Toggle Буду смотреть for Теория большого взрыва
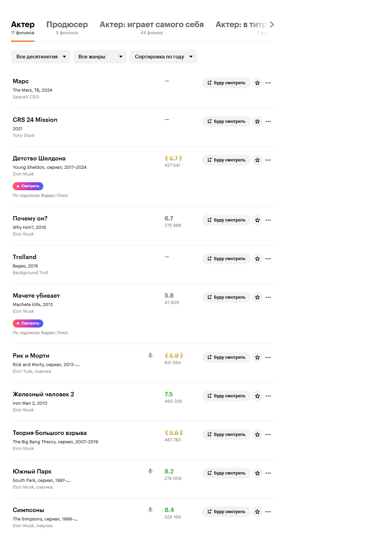 click(226, 435)
